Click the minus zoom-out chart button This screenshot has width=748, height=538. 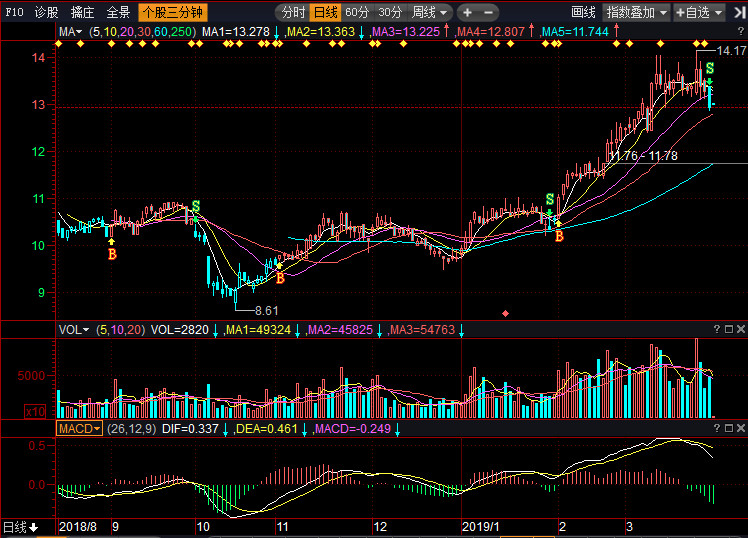tap(488, 13)
